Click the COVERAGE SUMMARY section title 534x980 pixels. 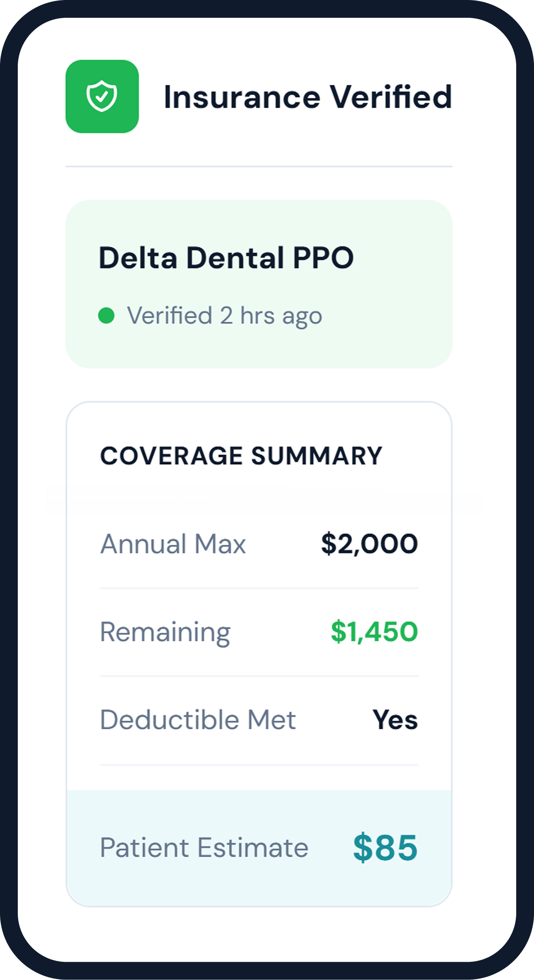point(241,456)
